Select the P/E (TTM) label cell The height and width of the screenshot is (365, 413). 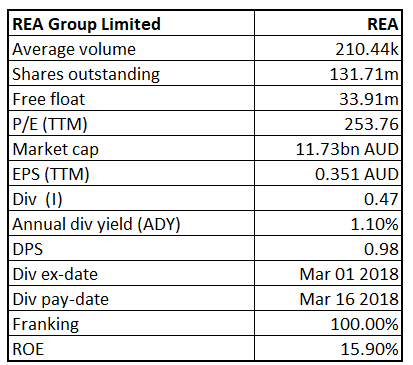pos(131,123)
